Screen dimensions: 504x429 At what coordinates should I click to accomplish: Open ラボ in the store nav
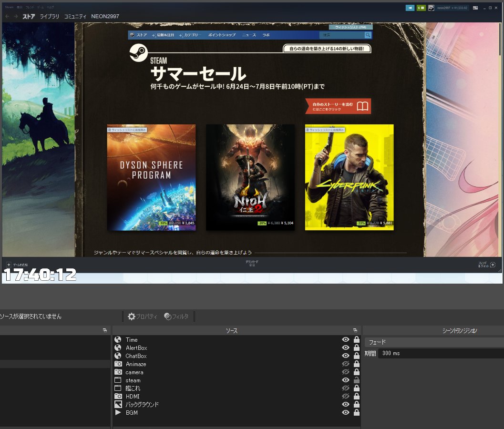tap(266, 35)
